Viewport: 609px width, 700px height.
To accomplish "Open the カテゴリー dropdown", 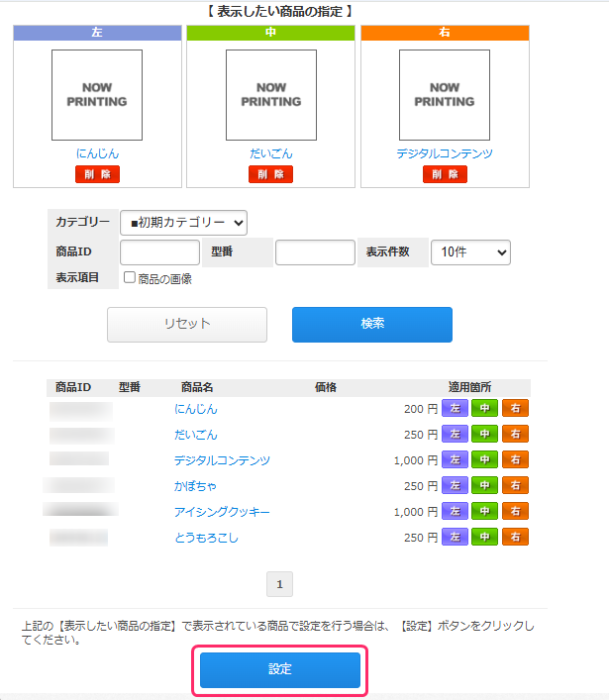I will pos(183,223).
